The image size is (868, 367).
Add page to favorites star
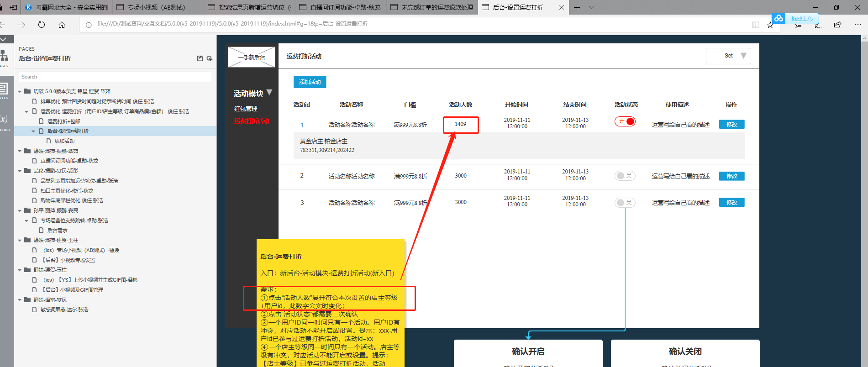pyautogui.click(x=770, y=25)
